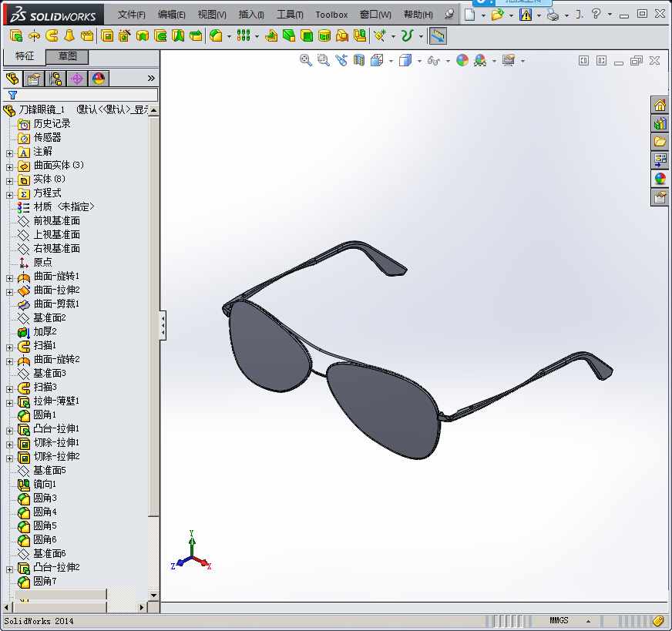Expand the 实体 (8) folder
Image resolution: width=672 pixels, height=631 pixels.
click(9, 181)
